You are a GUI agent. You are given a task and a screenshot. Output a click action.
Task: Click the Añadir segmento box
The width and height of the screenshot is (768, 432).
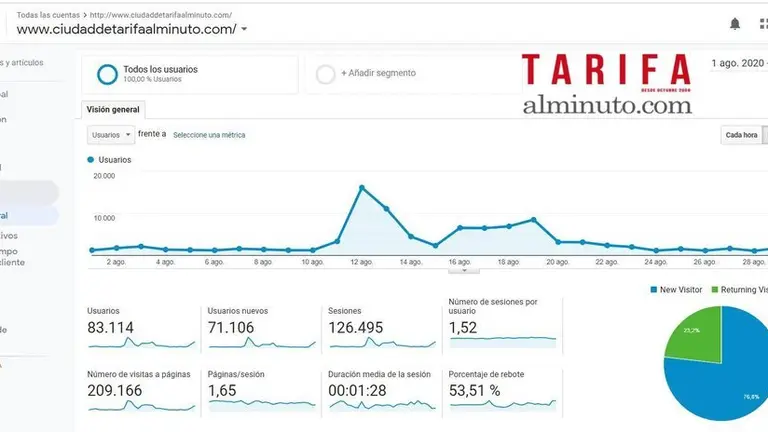point(414,74)
